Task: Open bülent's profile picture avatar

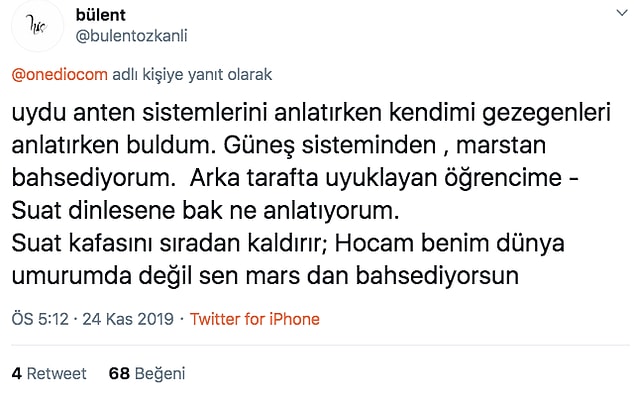Action: [x=37, y=26]
